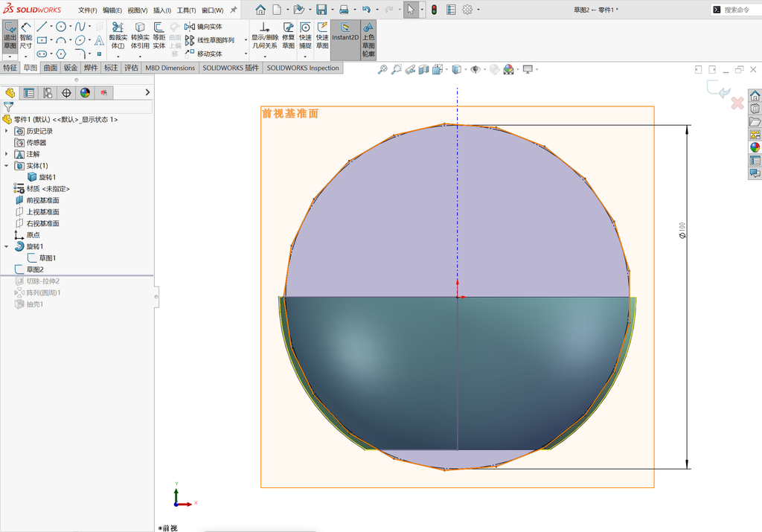Viewport: 762px width, 532px height.
Task: Open the Hide/Show Items eye dropdown
Action: click(x=484, y=69)
